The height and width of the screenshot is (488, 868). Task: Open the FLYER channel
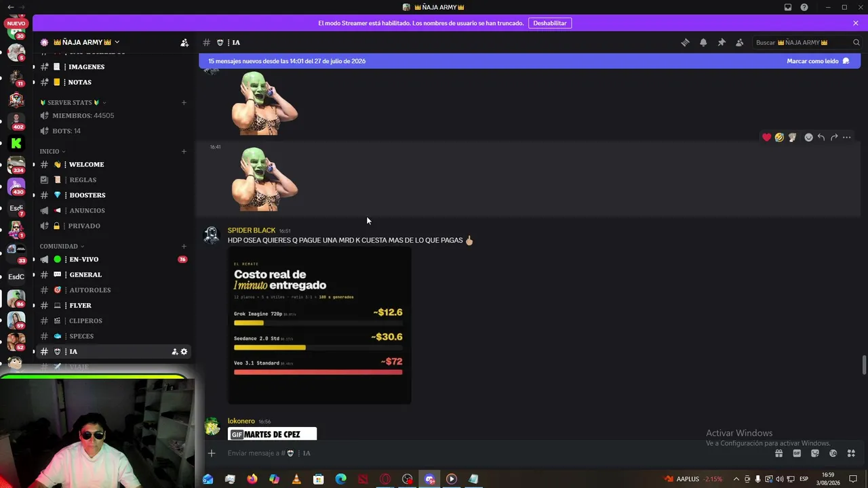click(x=113, y=306)
